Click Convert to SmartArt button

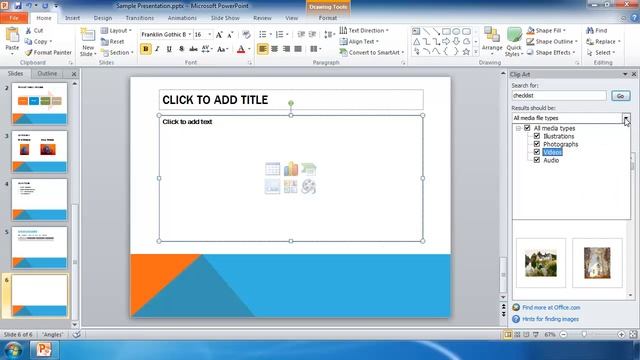click(372, 53)
